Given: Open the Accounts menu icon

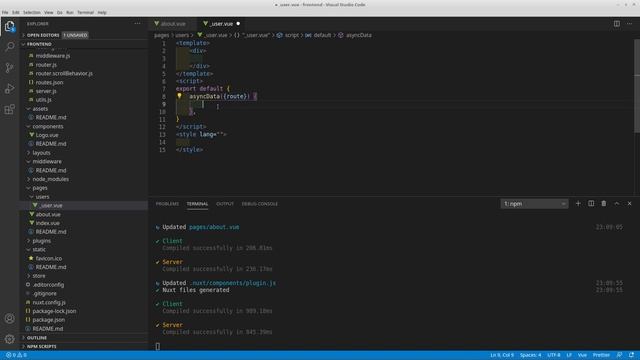Looking at the screenshot, I should (9, 318).
